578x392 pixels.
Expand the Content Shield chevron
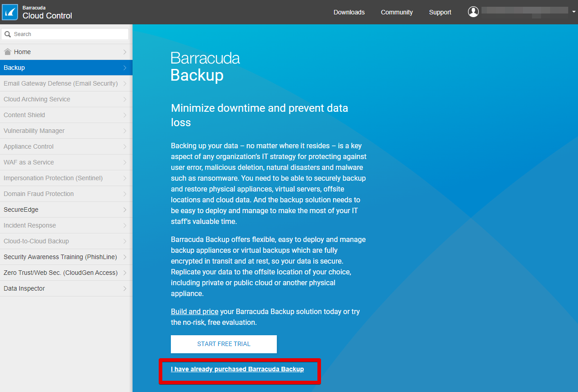(x=125, y=115)
